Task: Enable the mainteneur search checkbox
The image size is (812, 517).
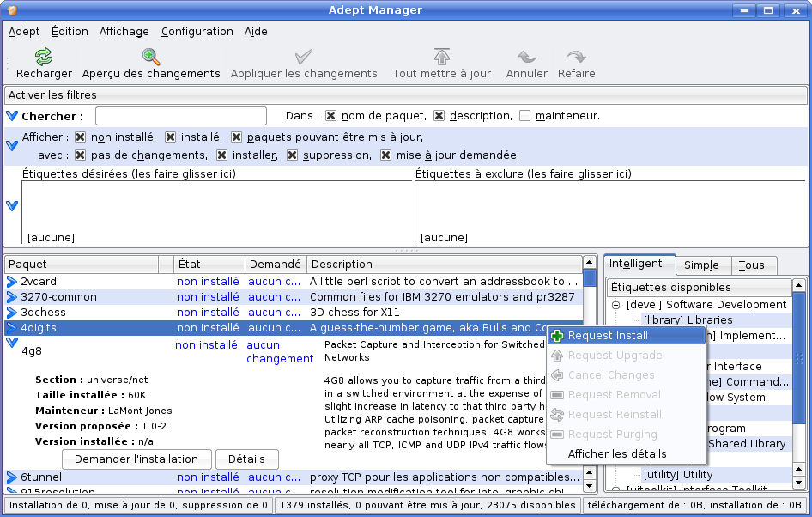Action: click(x=524, y=116)
